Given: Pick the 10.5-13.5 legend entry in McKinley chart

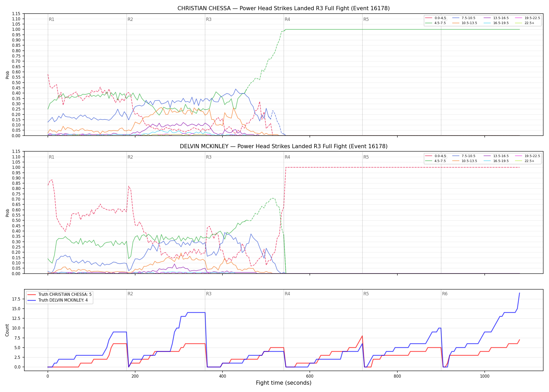Looking at the screenshot, I should [465, 161].
